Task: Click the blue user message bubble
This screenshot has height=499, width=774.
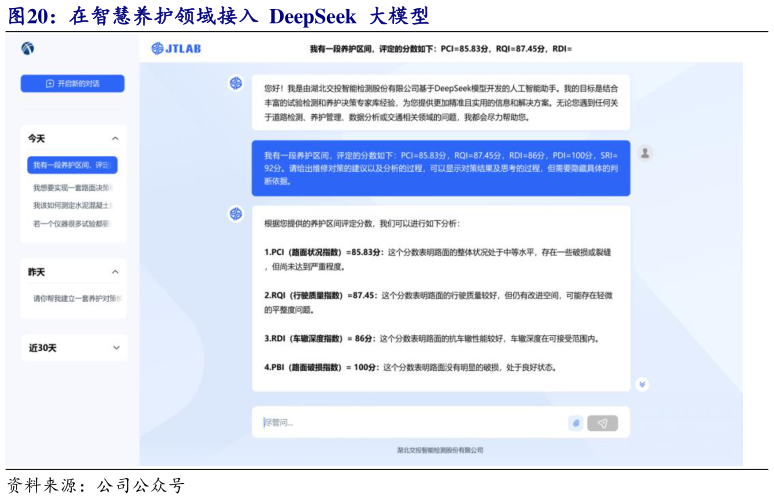Action: [441, 168]
